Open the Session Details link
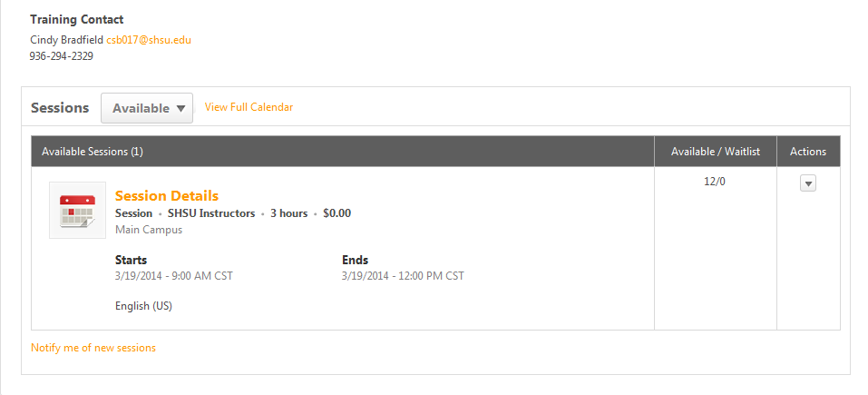 pos(167,195)
